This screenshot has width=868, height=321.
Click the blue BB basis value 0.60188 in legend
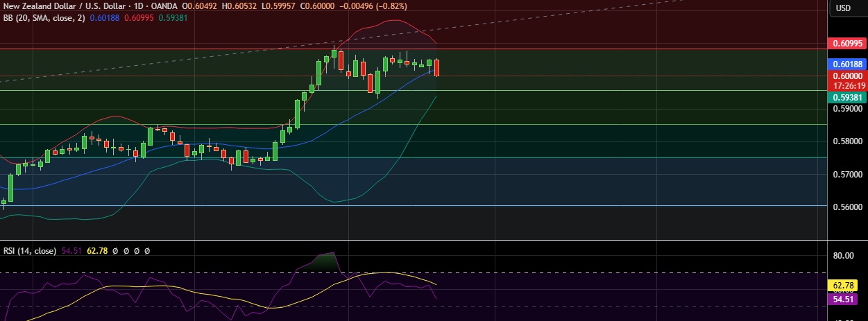click(104, 17)
